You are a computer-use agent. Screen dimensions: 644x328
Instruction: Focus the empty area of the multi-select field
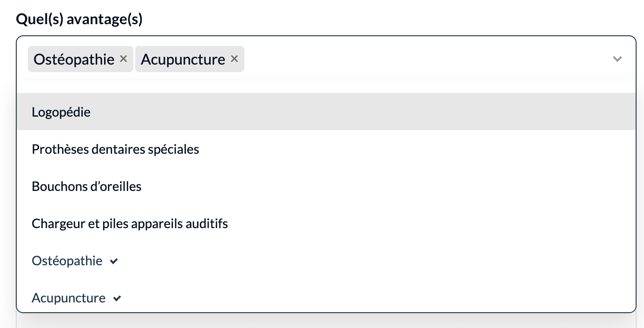click(418, 59)
